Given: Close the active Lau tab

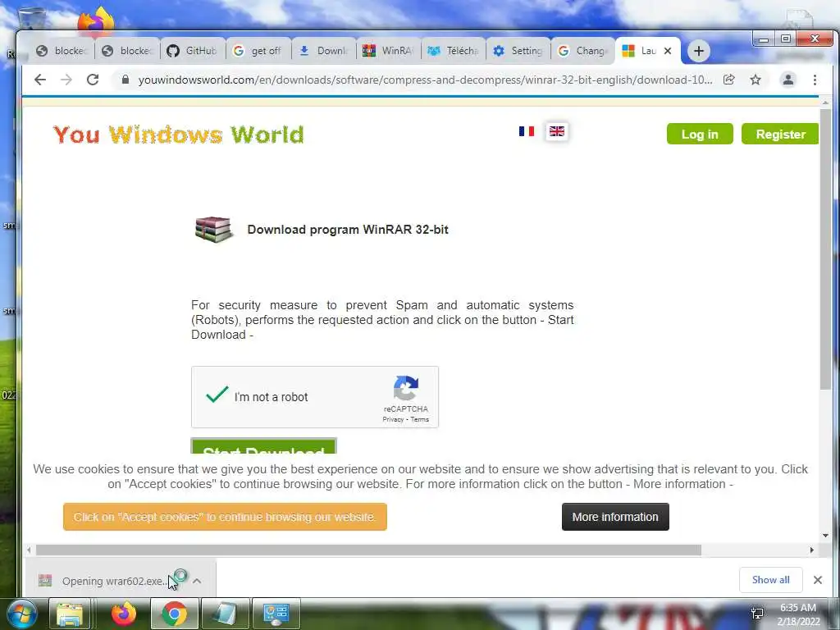Looking at the screenshot, I should [x=668, y=51].
